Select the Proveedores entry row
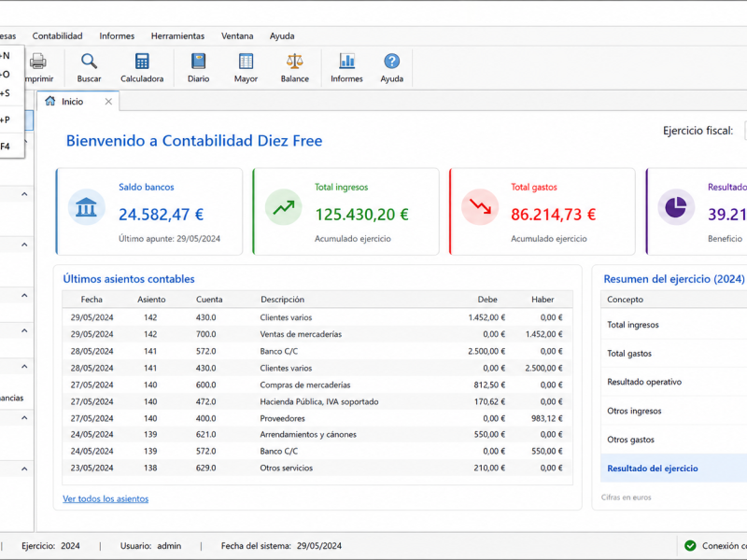This screenshot has width=747, height=560. coord(317,418)
